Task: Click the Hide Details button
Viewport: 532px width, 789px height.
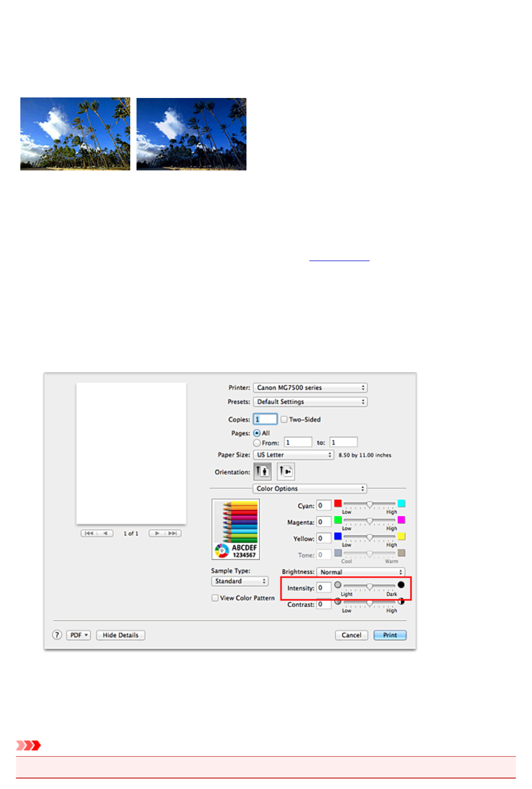Action: pos(120,635)
